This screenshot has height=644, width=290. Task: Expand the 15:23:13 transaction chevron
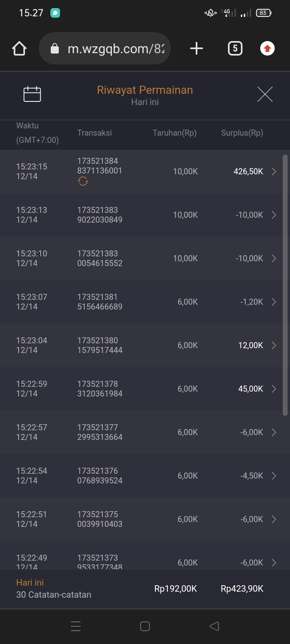[x=274, y=215]
